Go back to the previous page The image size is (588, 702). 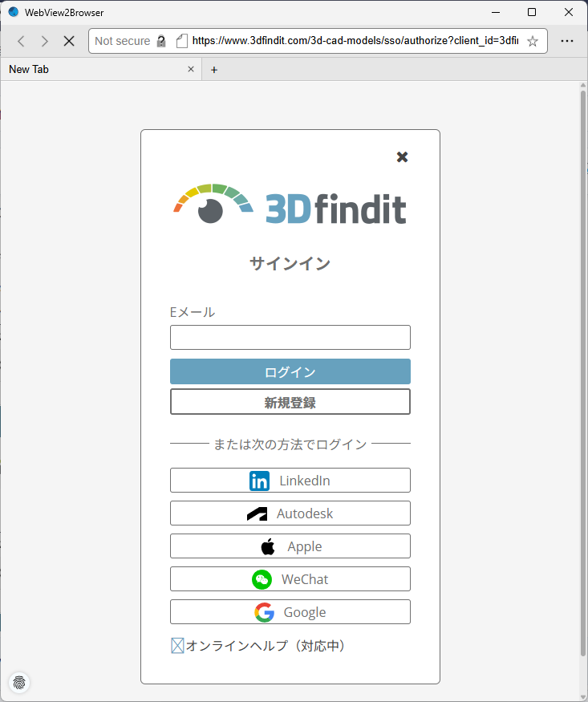pos(22,41)
